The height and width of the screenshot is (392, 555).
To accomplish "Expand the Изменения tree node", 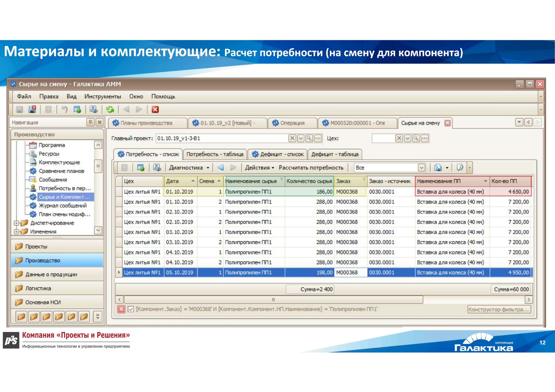I will pyautogui.click(x=16, y=232).
